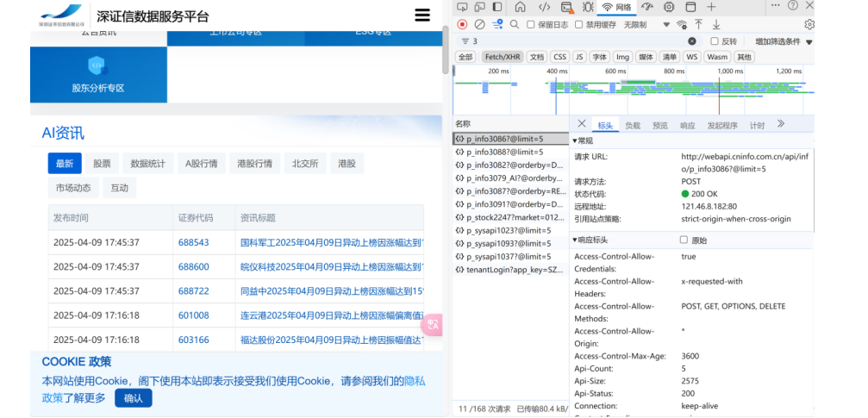Clear the filter text with X icon

coord(692,41)
